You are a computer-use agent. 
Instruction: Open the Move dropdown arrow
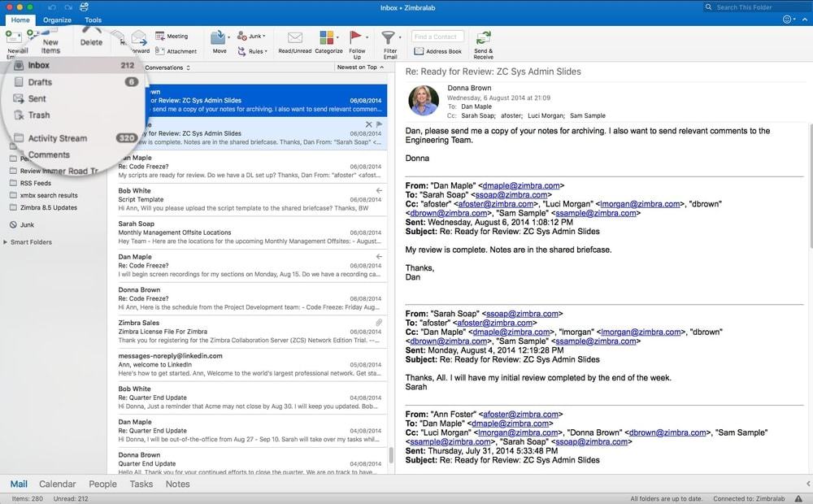click(228, 37)
